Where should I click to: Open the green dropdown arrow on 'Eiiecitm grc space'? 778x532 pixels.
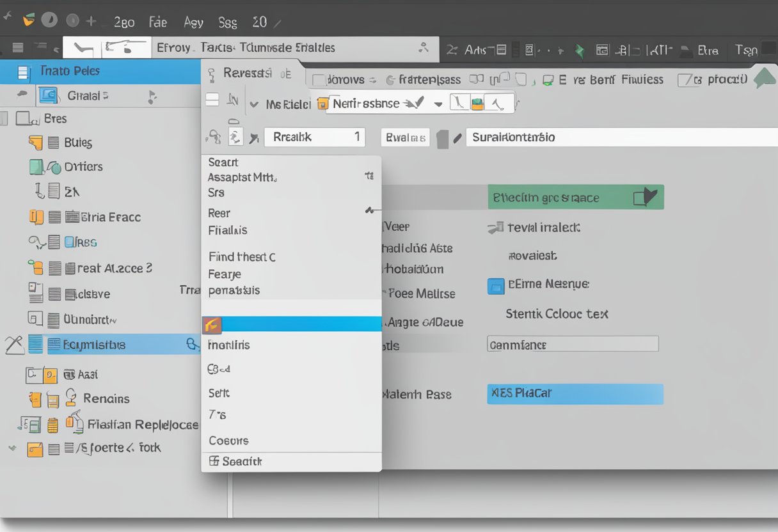tap(650, 197)
